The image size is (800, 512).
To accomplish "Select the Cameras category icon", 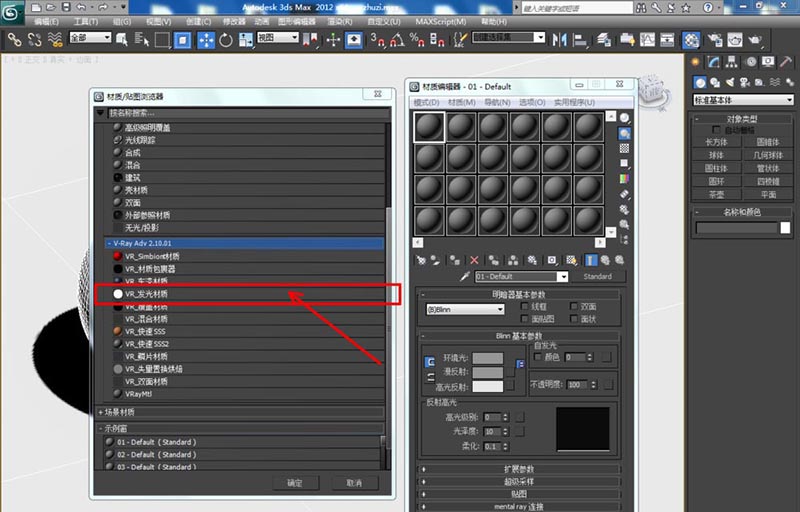I will pyautogui.click(x=745, y=82).
